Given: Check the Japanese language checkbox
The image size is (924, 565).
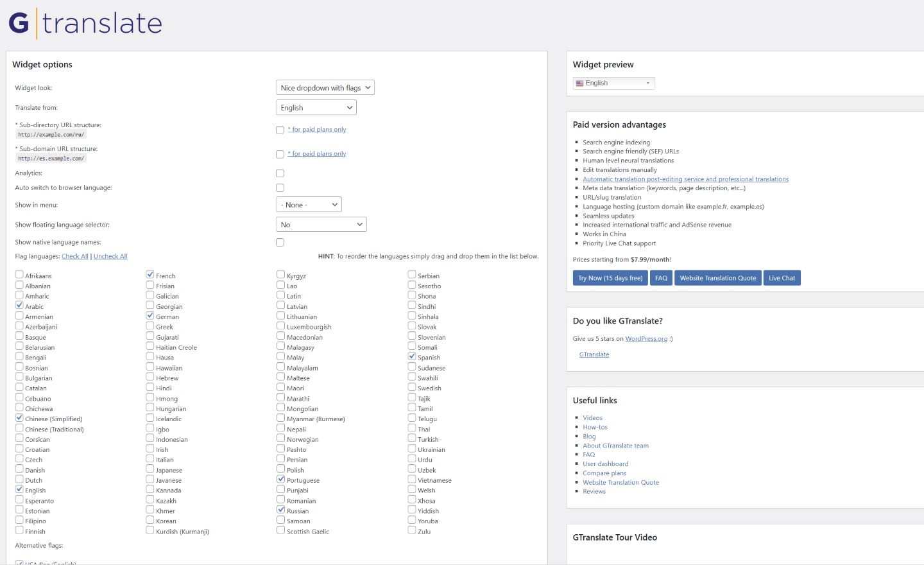Looking at the screenshot, I should (x=150, y=469).
